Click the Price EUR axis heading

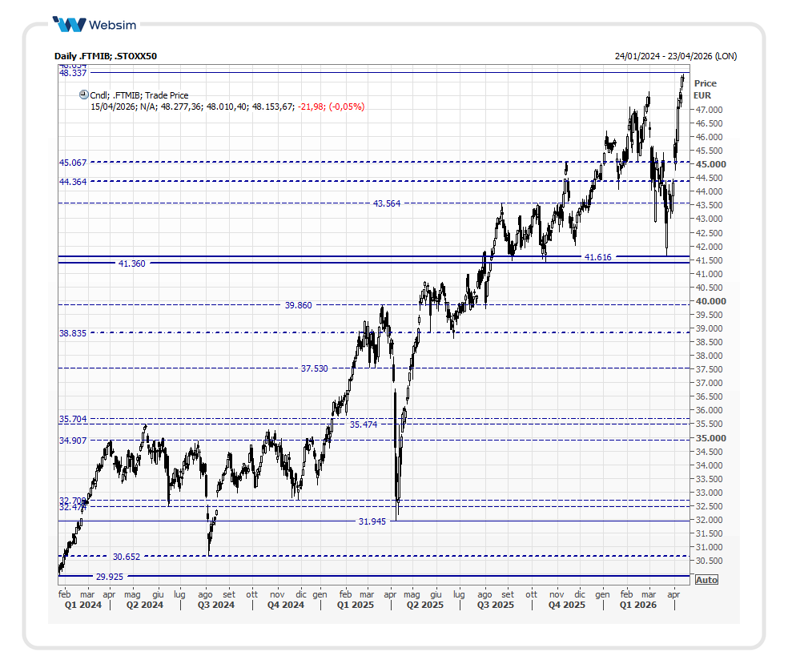[x=705, y=89]
